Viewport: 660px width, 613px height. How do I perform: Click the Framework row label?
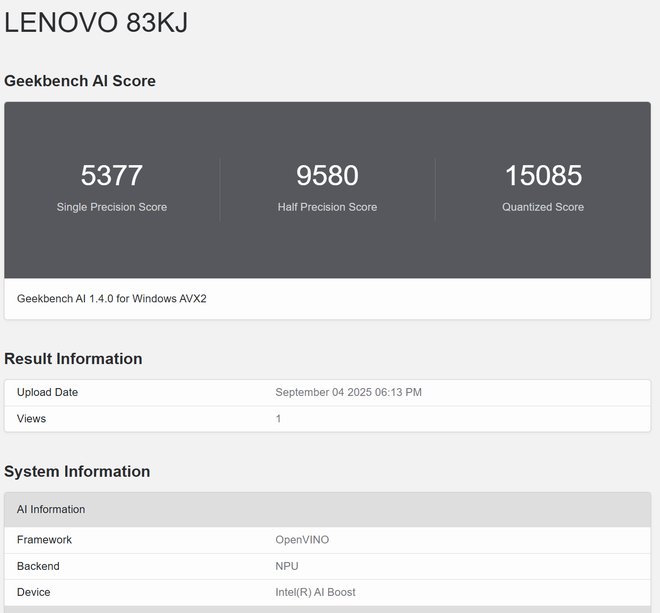(44, 540)
